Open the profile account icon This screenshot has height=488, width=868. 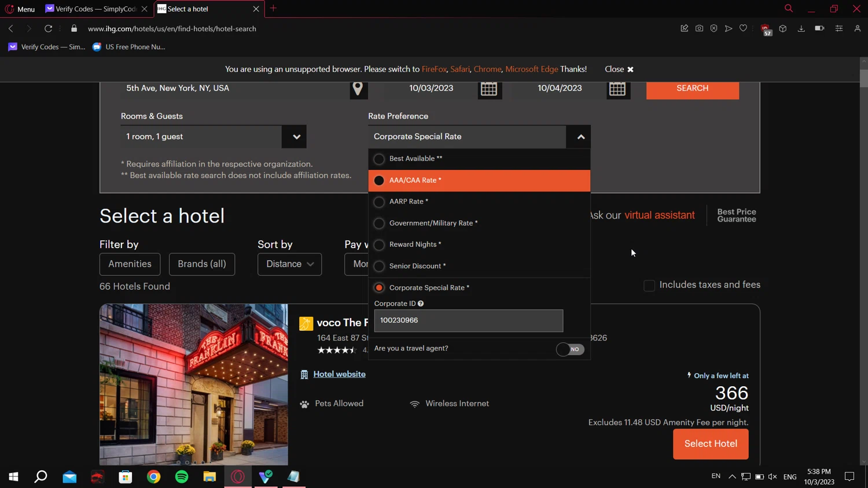click(858, 28)
